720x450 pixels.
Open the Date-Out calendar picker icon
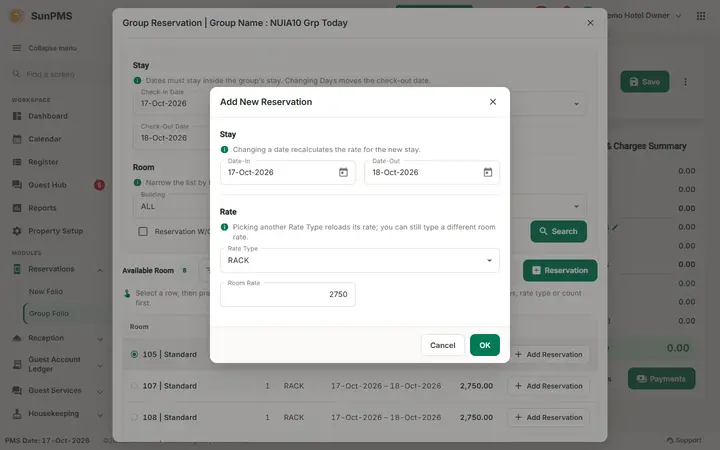pos(488,172)
